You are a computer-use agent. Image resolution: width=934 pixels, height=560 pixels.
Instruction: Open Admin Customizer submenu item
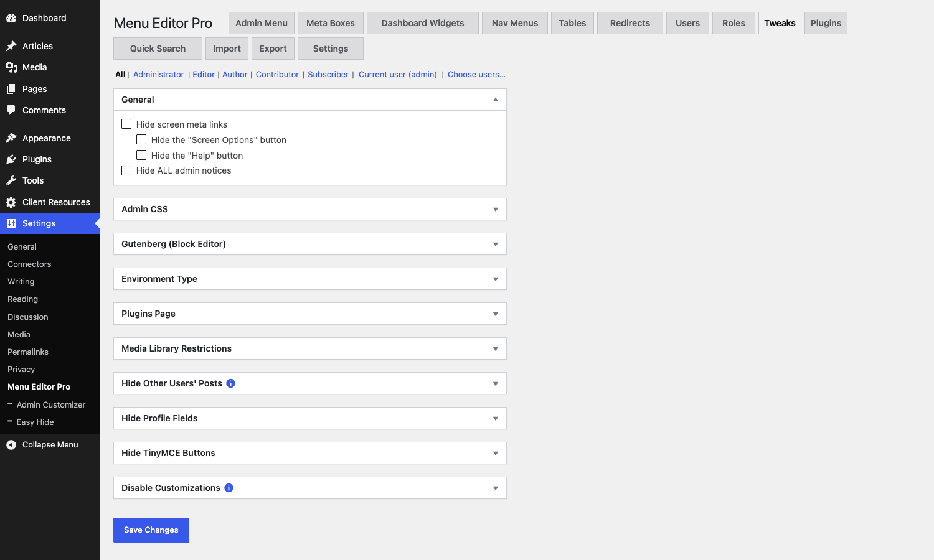(x=50, y=404)
